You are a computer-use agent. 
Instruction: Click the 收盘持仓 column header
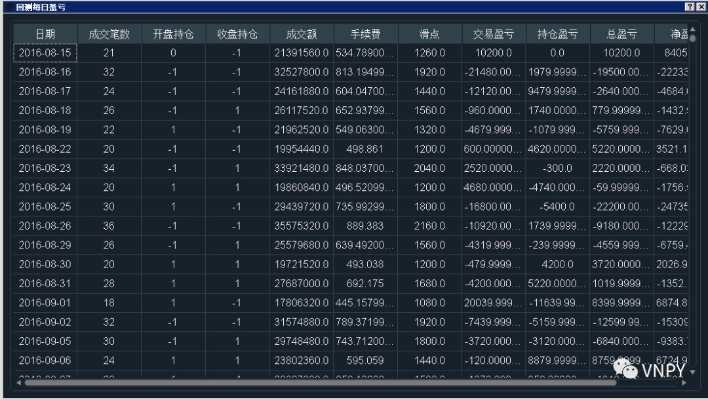tap(236, 34)
